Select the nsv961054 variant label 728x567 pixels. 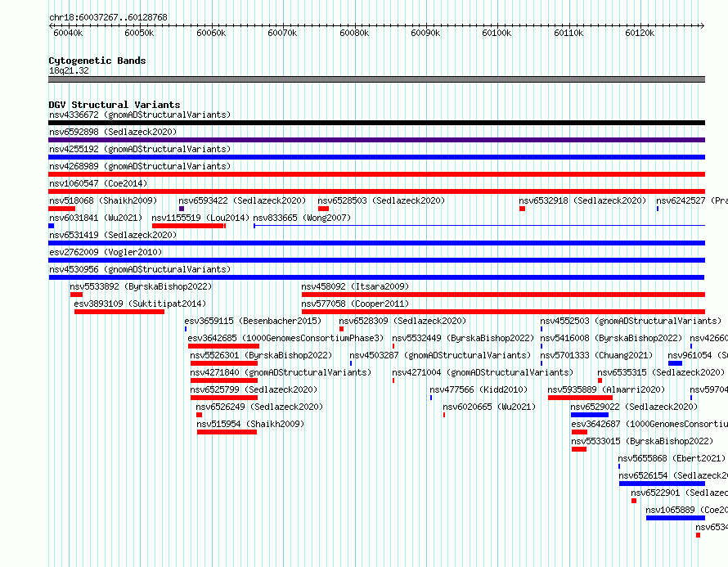click(698, 355)
